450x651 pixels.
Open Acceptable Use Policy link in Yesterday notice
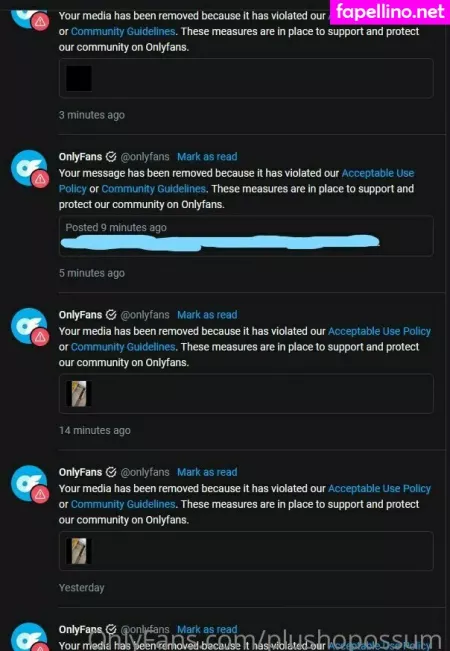379,489
